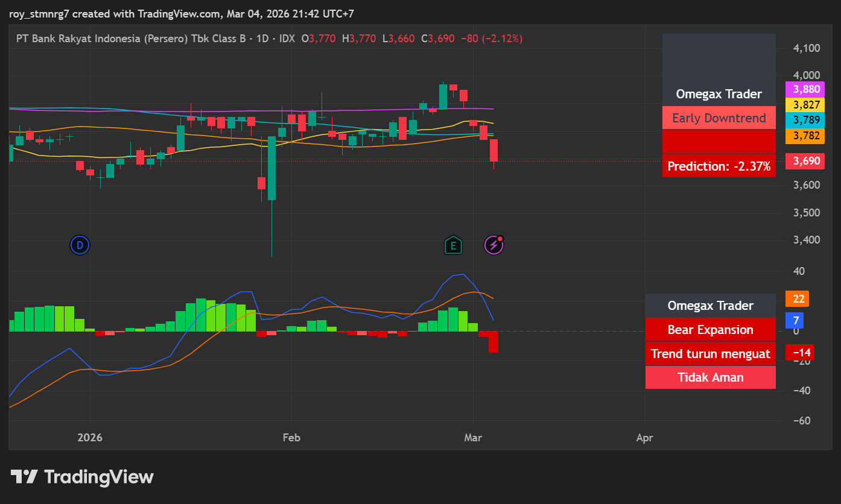Click the purple lightning event marker
Screen dimensions: 841x504
click(493, 245)
